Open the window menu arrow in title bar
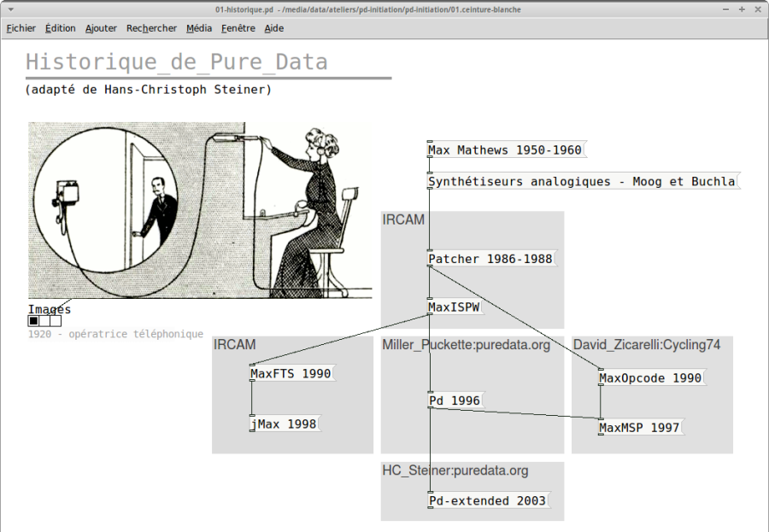Viewport: 769px width, 532px height. [x=11, y=9]
